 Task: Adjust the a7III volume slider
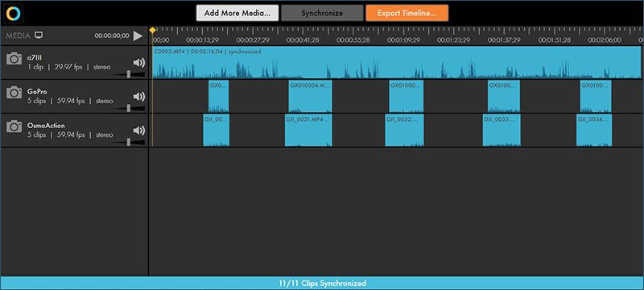tap(129, 74)
